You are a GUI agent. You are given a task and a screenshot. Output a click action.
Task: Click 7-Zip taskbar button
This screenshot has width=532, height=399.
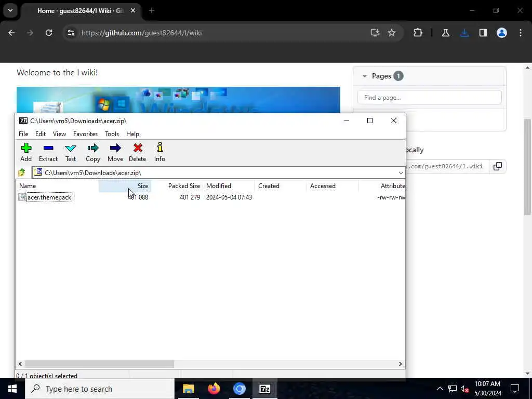(264, 389)
